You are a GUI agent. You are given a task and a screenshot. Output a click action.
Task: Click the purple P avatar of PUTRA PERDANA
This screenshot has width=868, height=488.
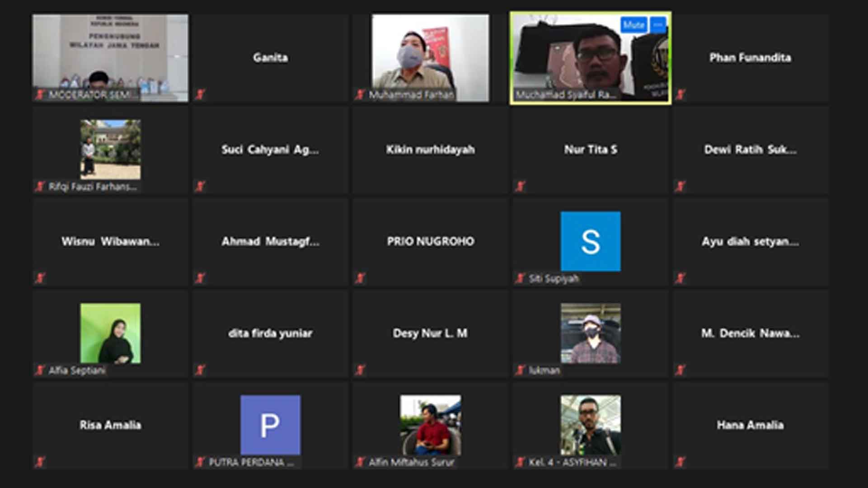pos(270,425)
